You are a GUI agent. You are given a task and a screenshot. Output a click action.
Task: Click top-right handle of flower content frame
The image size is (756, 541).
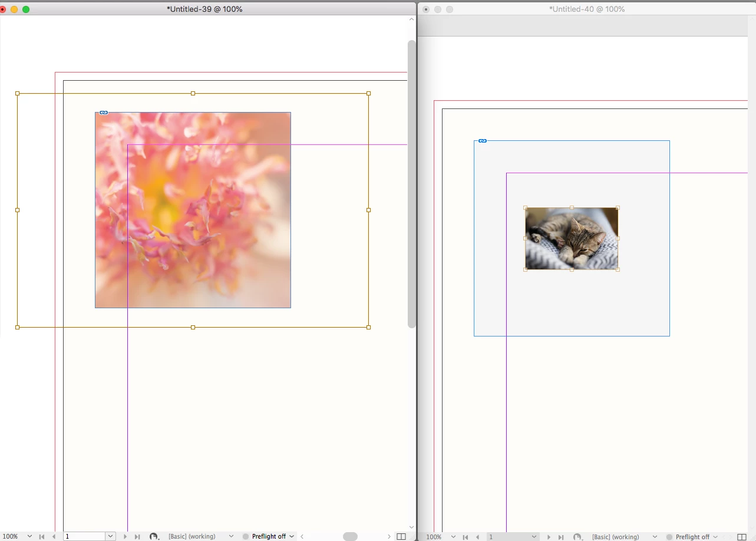[369, 93]
